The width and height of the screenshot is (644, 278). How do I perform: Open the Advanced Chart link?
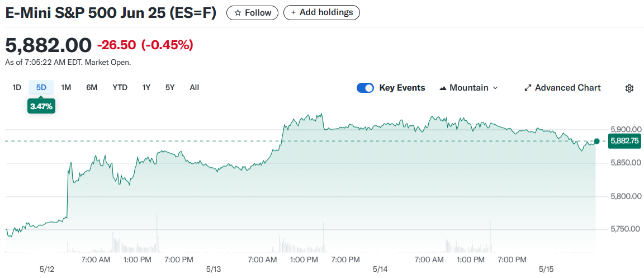tap(563, 88)
